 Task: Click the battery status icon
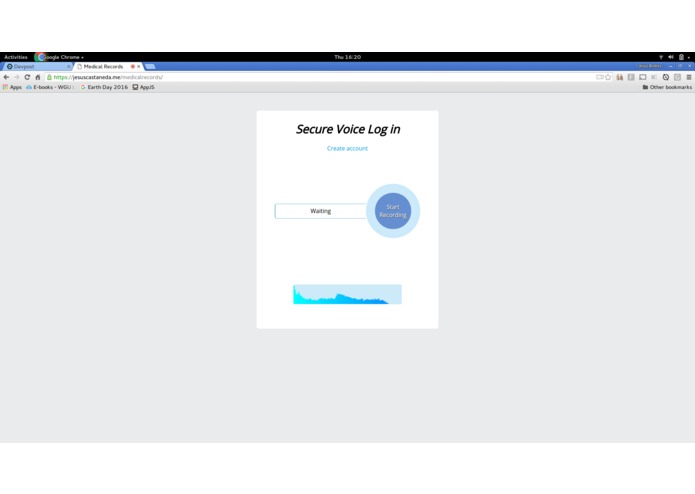681,57
